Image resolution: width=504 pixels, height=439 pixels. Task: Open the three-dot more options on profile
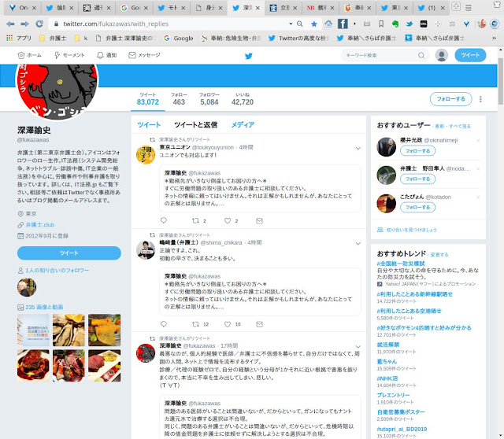coord(480,99)
